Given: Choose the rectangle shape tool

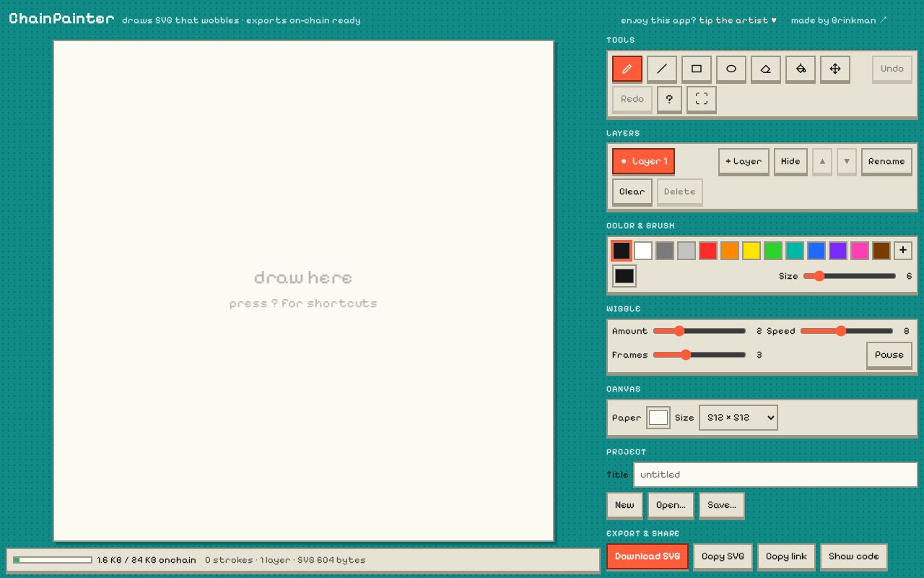Looking at the screenshot, I should [x=697, y=69].
